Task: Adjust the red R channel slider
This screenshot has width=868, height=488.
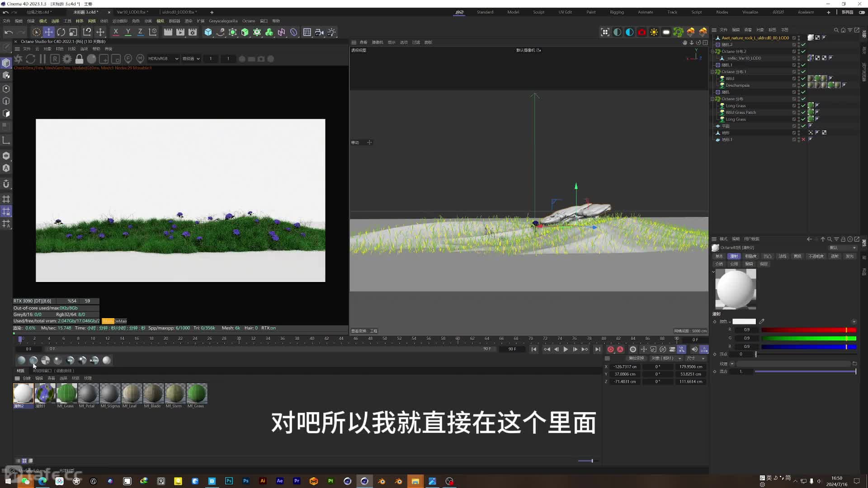Action: pyautogui.click(x=808, y=330)
